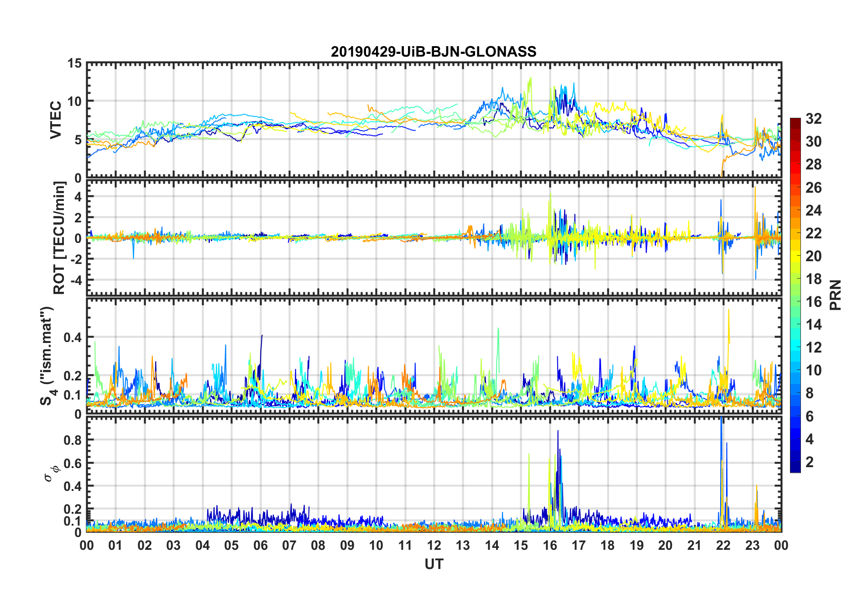Click value 0.8 on the sigma-phi axis

tap(73, 440)
